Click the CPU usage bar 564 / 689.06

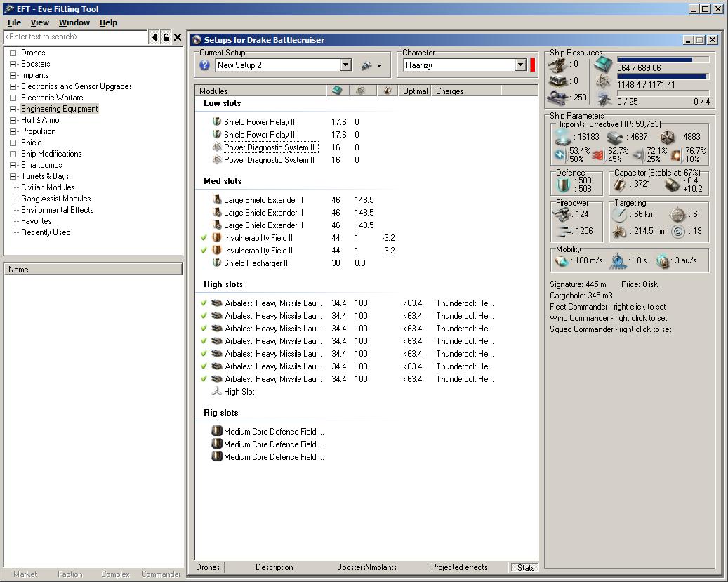[663, 60]
